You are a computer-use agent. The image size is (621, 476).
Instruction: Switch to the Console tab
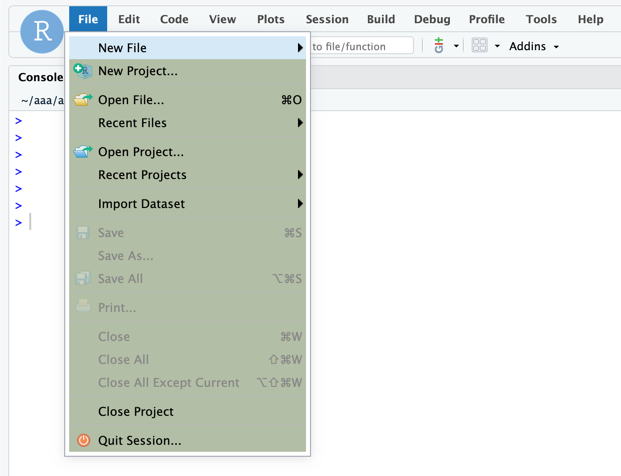coord(40,77)
